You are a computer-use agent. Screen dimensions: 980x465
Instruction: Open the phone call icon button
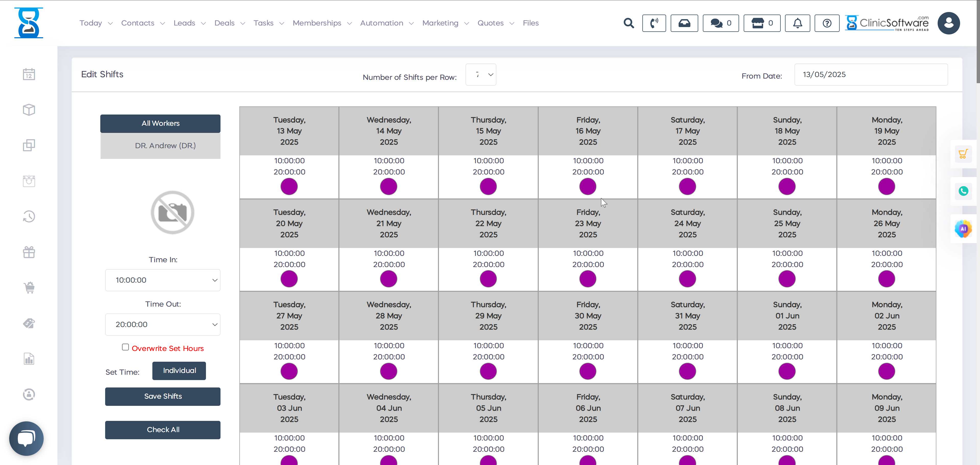point(654,23)
